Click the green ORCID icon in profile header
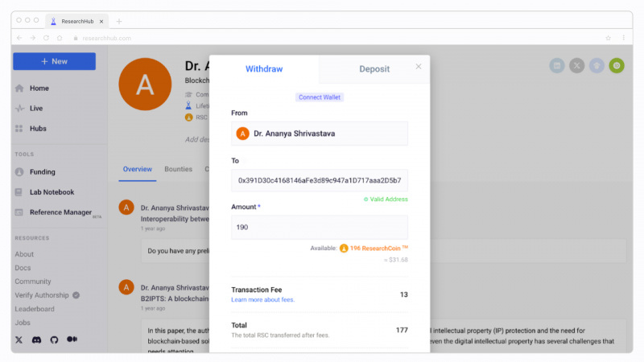644x362 pixels. (x=617, y=66)
